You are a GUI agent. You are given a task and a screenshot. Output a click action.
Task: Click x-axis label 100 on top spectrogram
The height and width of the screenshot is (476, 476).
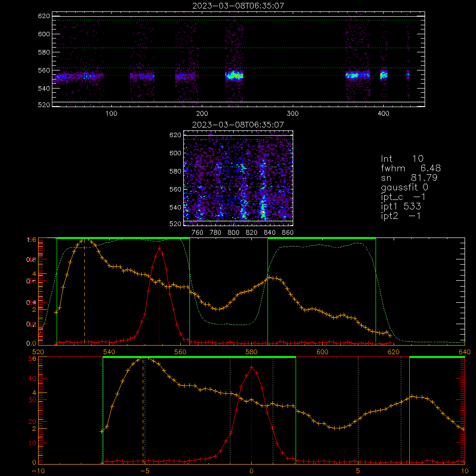[x=111, y=113]
